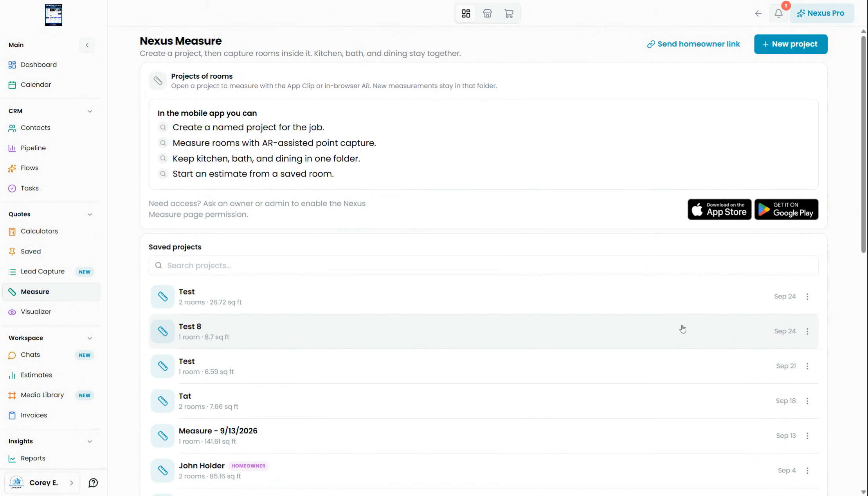Open Visualizer page
Screen dimensions: 868x496
[51, 312]
